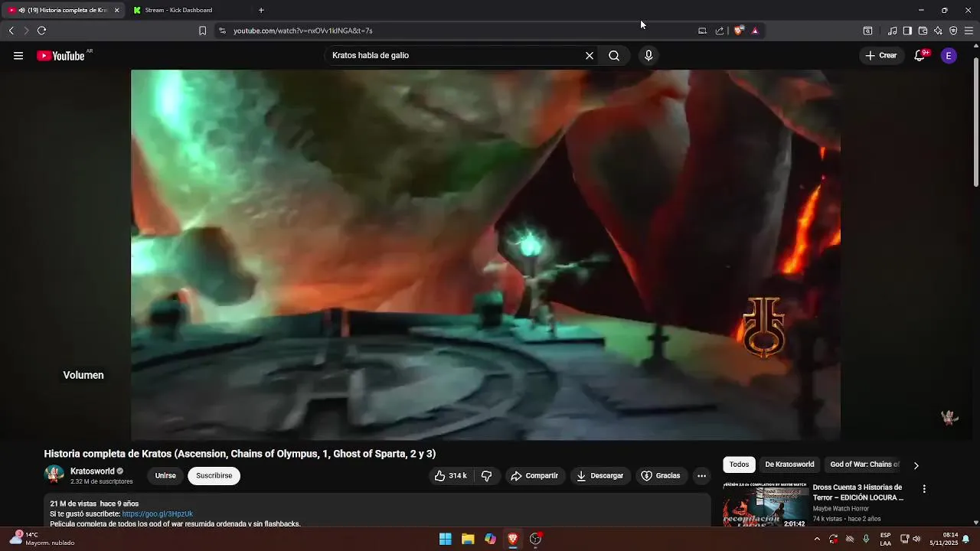Open YouTube notifications bell

(920, 56)
